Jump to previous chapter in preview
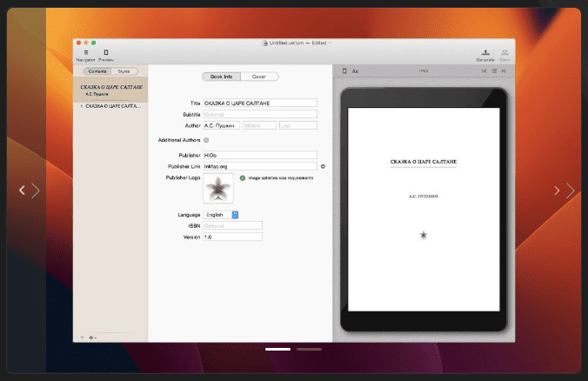This screenshot has height=381, width=588. tap(484, 70)
